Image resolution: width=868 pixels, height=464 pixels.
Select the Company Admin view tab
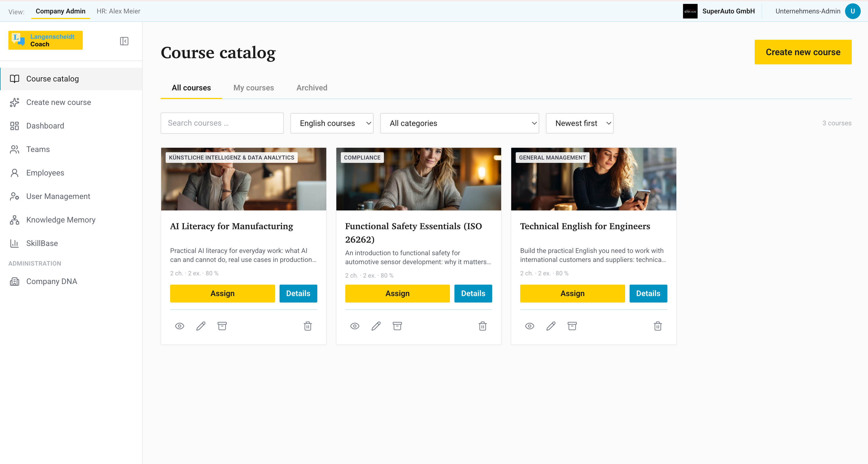point(61,11)
